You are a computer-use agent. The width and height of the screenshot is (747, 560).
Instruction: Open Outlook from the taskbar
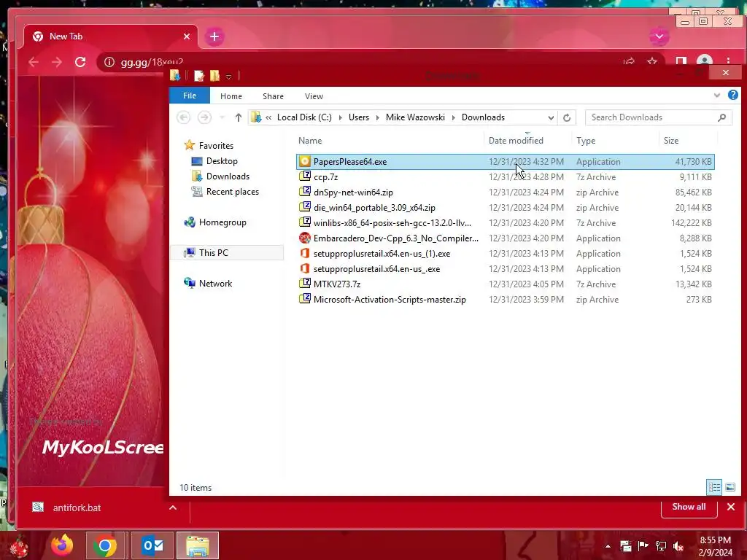click(x=152, y=545)
